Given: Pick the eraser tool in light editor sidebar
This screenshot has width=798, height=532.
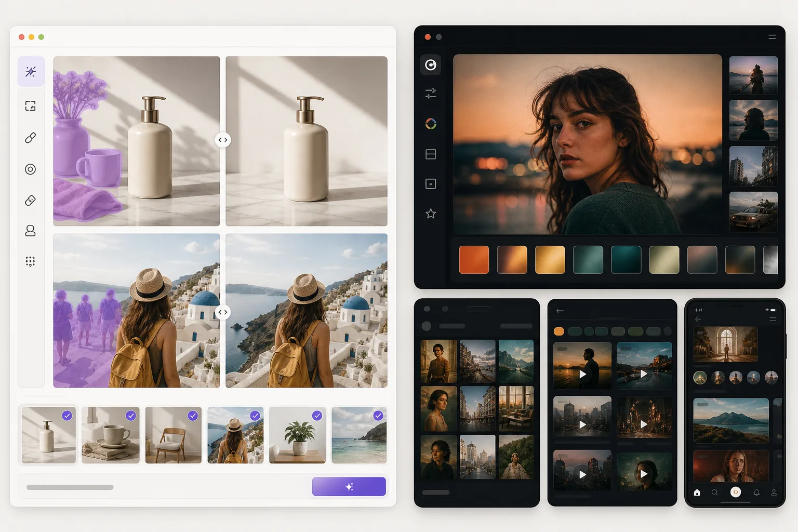Looking at the screenshot, I should pyautogui.click(x=31, y=200).
